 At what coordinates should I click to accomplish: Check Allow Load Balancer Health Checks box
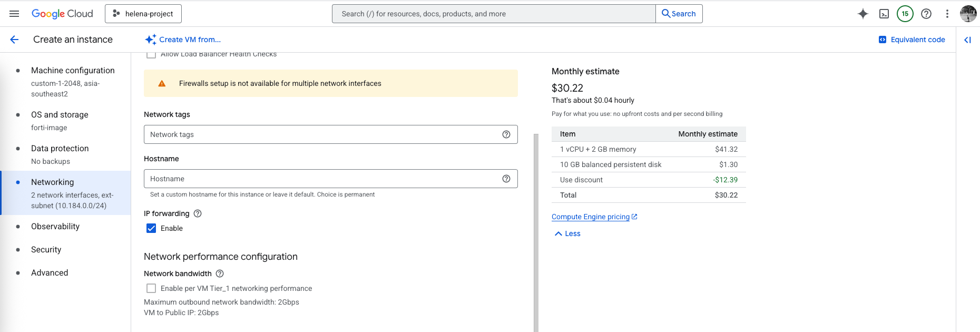coord(151,55)
